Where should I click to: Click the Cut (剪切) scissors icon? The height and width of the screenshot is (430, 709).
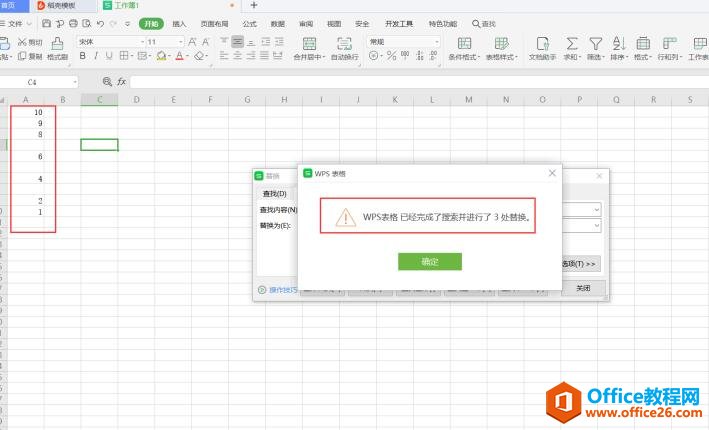click(22, 42)
